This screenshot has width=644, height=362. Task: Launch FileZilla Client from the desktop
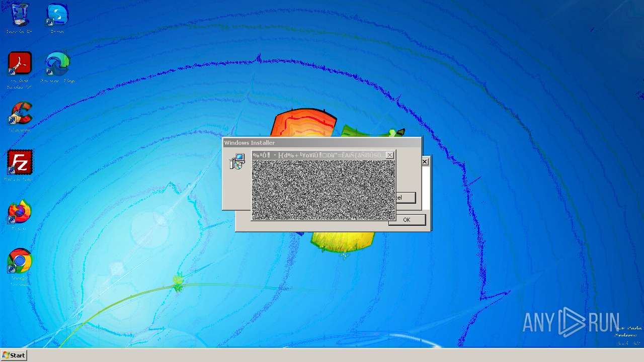[x=20, y=165]
